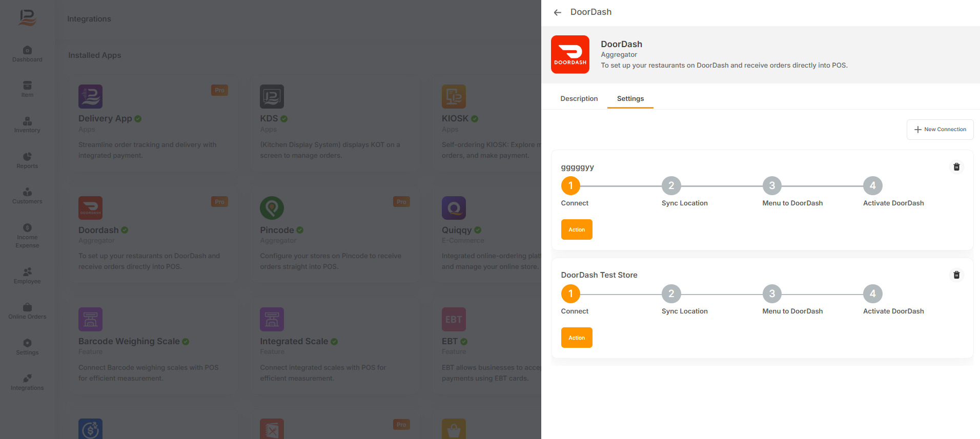Open Online Orders in the sidebar
This screenshot has width=980, height=439.
[x=27, y=311]
